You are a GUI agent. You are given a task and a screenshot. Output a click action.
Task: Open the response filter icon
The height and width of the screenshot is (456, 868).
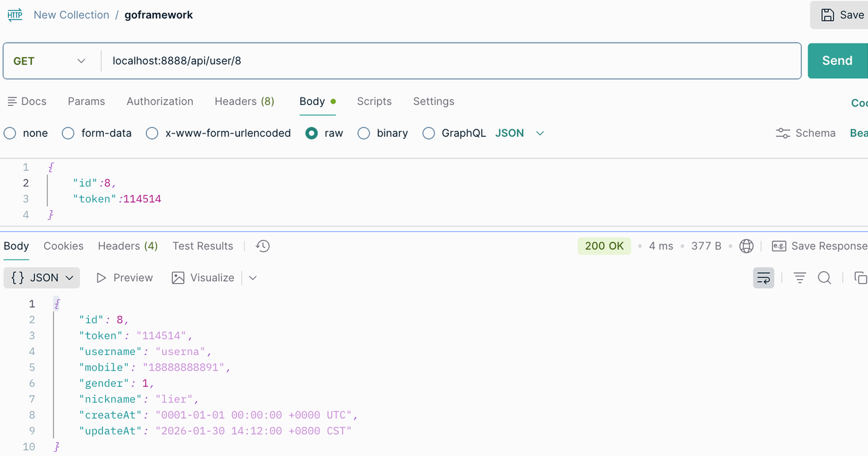(800, 278)
